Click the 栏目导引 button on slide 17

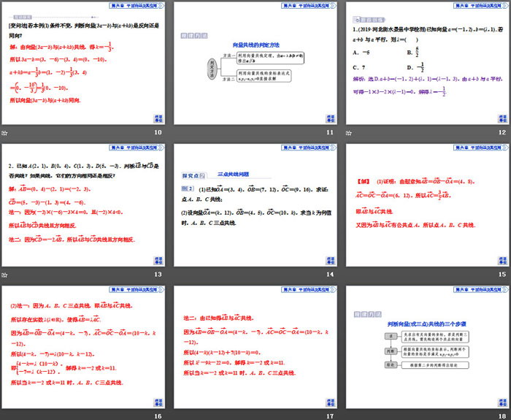(x=331, y=402)
